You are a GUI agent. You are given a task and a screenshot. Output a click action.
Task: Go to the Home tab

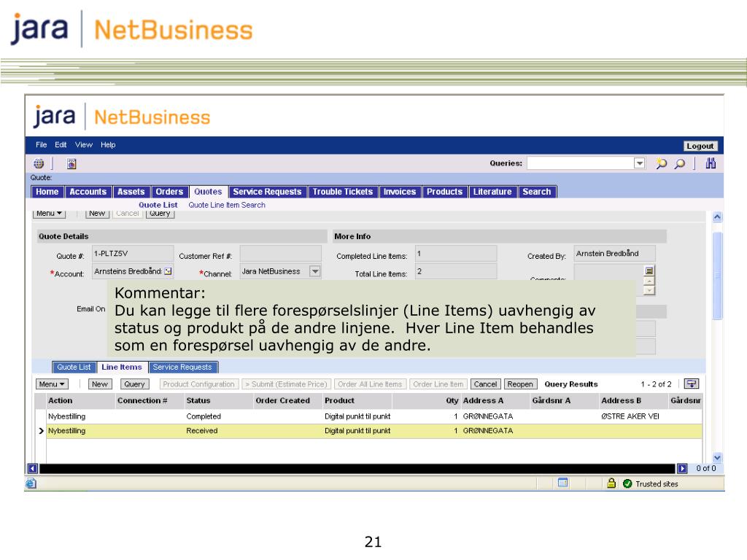click(47, 192)
